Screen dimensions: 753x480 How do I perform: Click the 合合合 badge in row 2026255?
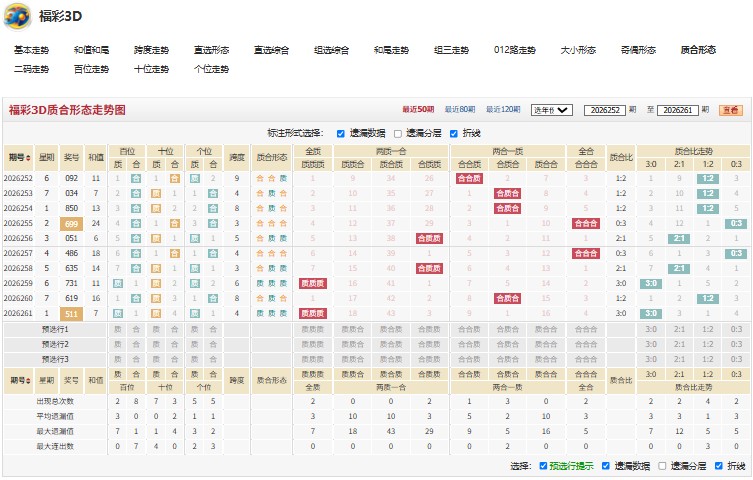[x=585, y=224]
